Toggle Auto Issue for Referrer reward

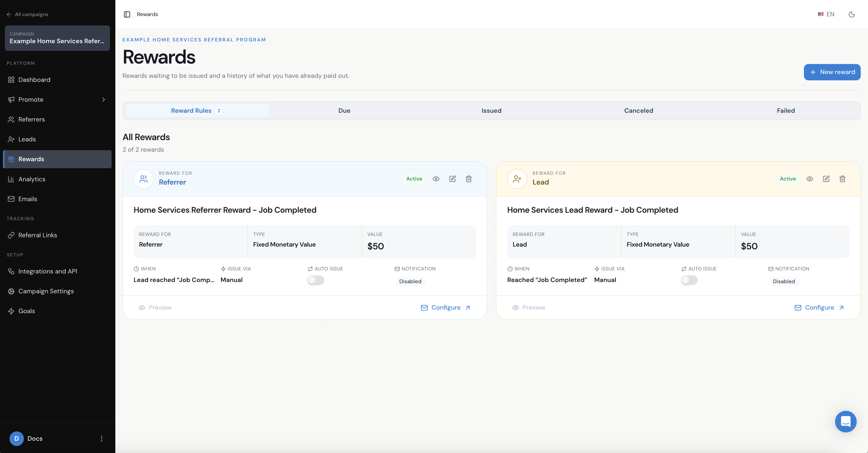pyautogui.click(x=316, y=280)
